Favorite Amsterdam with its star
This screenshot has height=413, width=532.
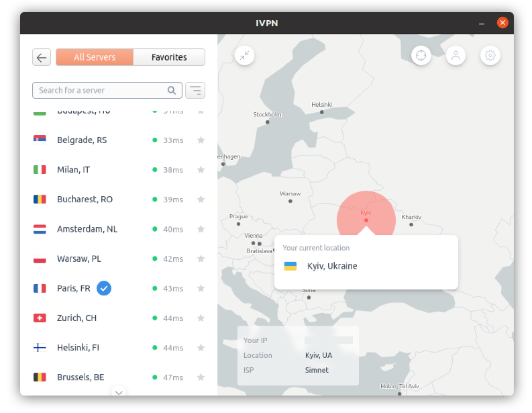pyautogui.click(x=201, y=229)
